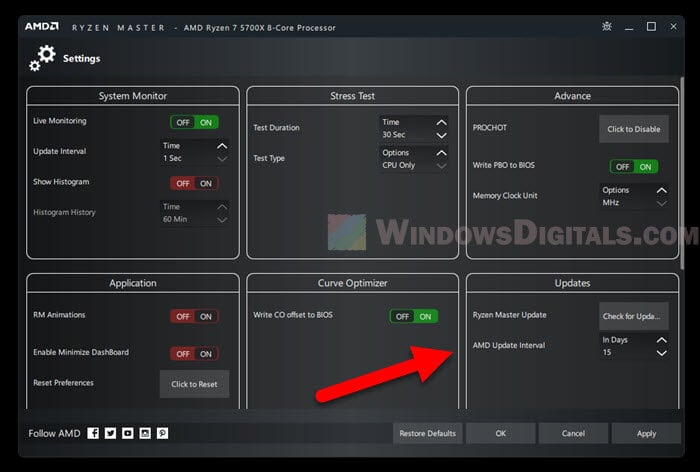Click PROCHOT Click to Disable button

[x=633, y=129]
